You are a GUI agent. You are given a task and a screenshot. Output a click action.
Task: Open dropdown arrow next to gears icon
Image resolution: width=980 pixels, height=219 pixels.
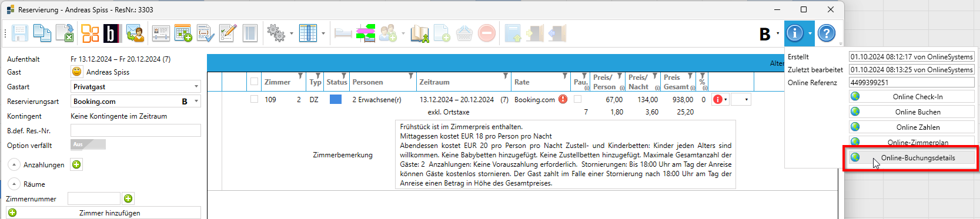[292, 33]
